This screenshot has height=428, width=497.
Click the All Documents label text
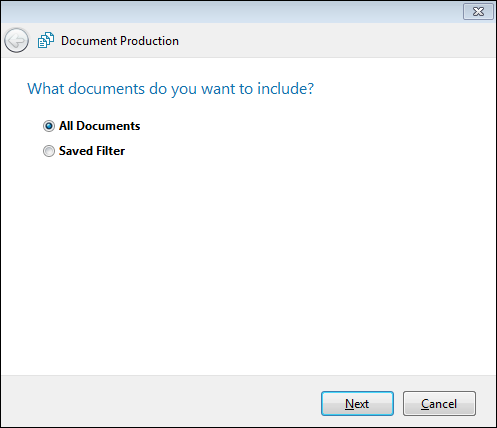100,126
